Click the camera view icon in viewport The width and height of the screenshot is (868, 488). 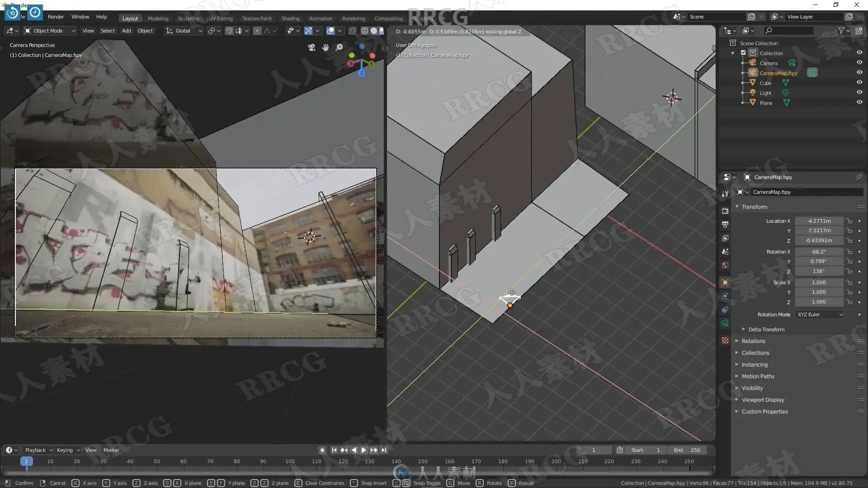(311, 47)
